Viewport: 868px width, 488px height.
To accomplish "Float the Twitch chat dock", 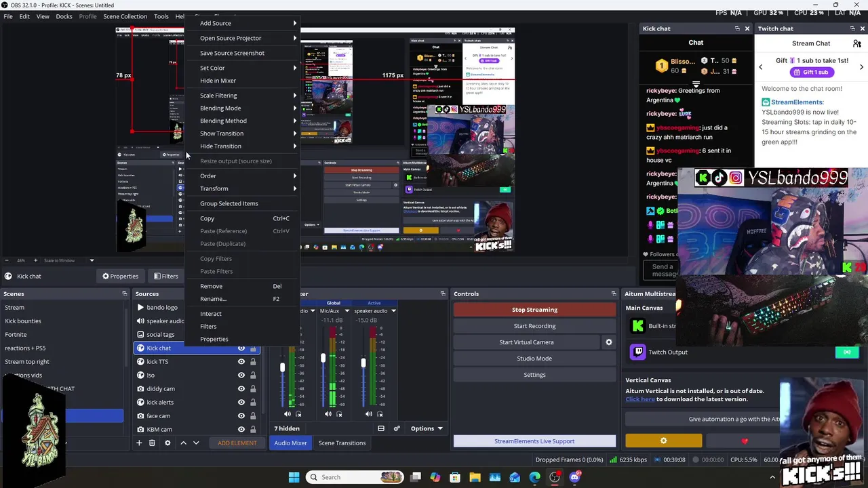I will click(x=852, y=28).
